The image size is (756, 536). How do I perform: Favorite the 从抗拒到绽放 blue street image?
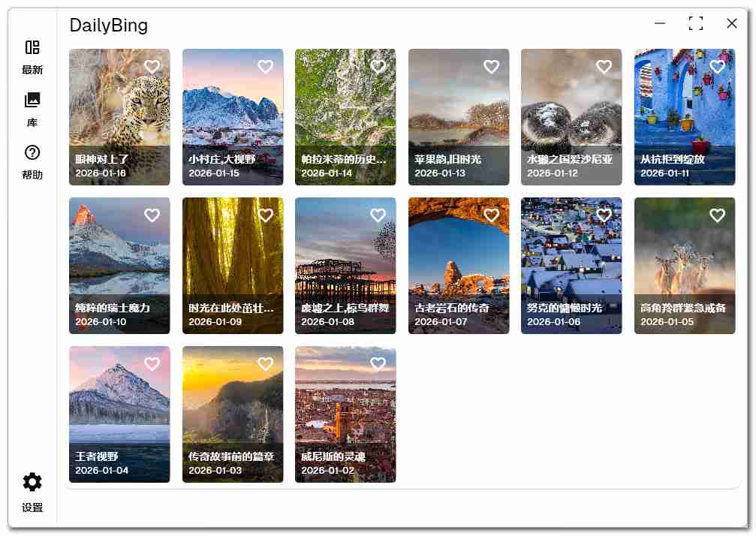click(717, 67)
